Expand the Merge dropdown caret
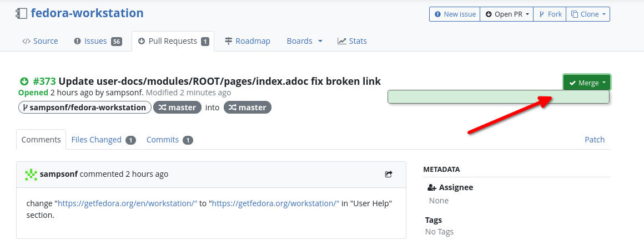This screenshot has height=245, width=644. point(605,83)
